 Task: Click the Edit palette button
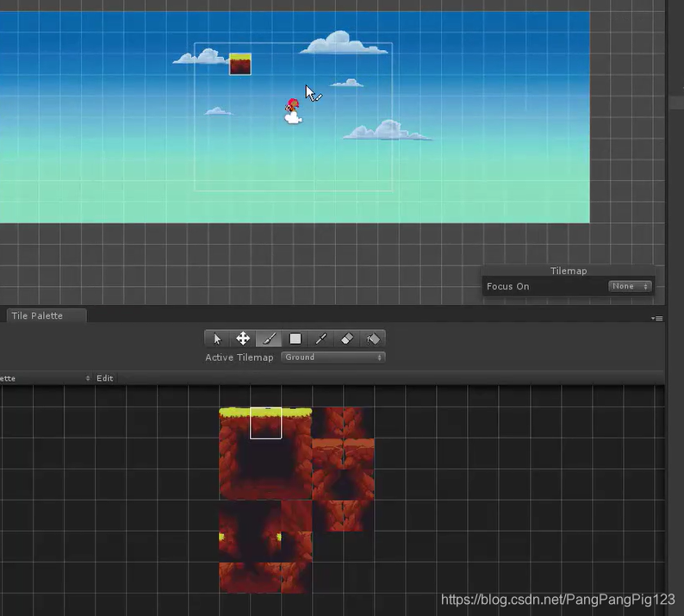tap(105, 378)
